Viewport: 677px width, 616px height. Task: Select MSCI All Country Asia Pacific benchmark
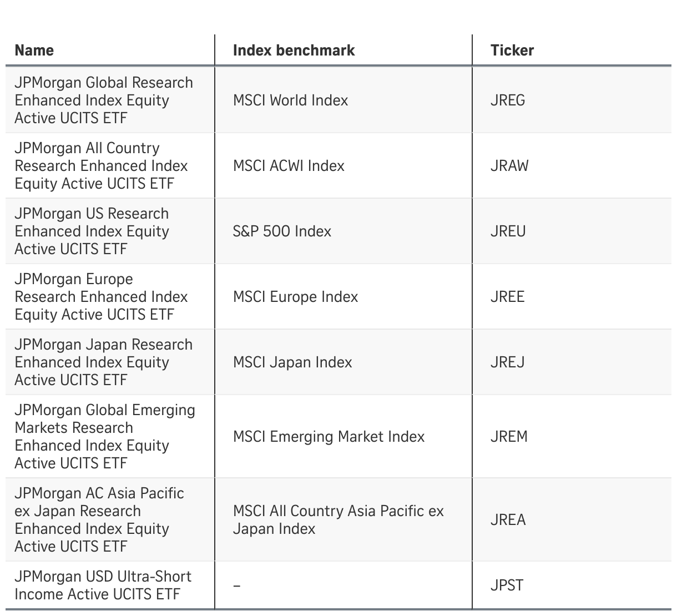tap(338, 520)
